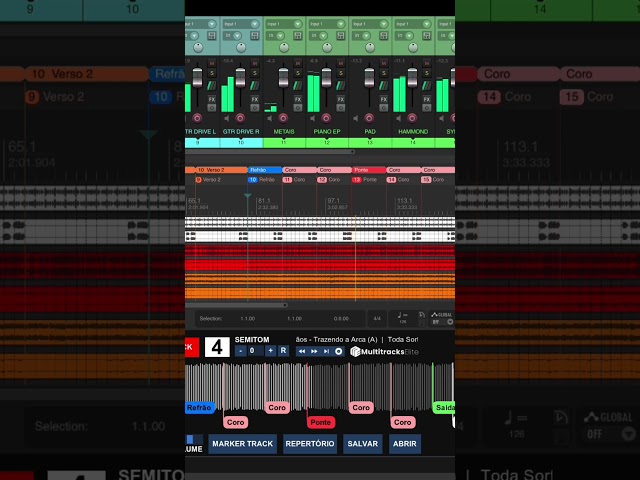The width and height of the screenshot is (640, 480).
Task: Jump to the Refrão marker in waveform
Action: click(199, 408)
